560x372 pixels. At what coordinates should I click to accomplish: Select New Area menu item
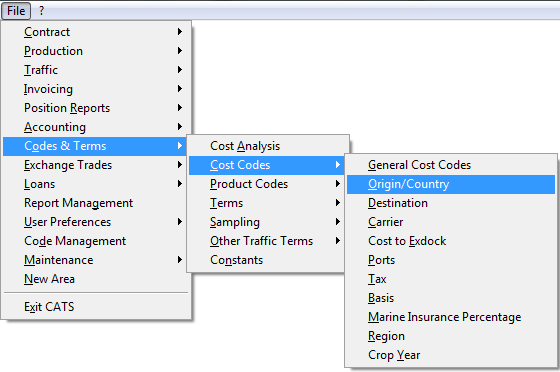pyautogui.click(x=95, y=279)
